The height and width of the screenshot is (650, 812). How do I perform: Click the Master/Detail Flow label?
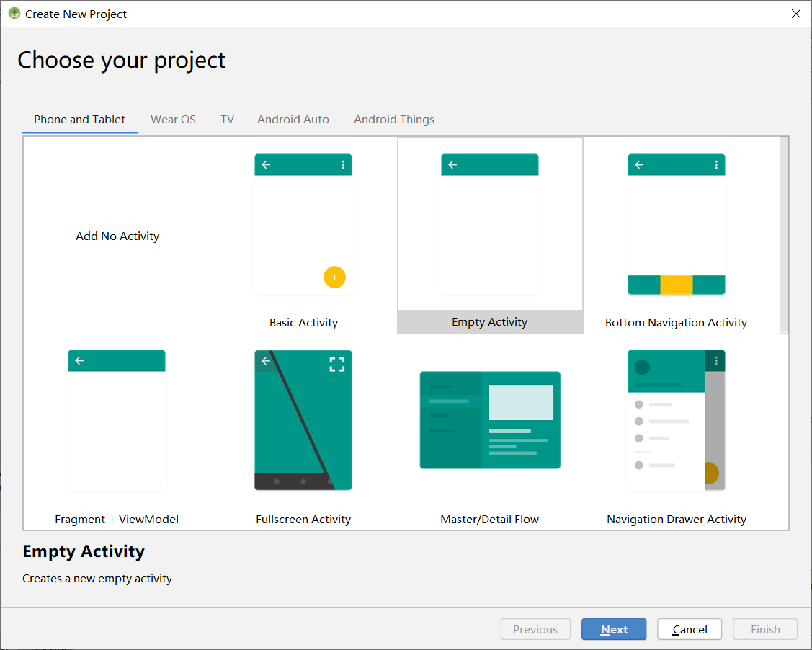click(489, 520)
